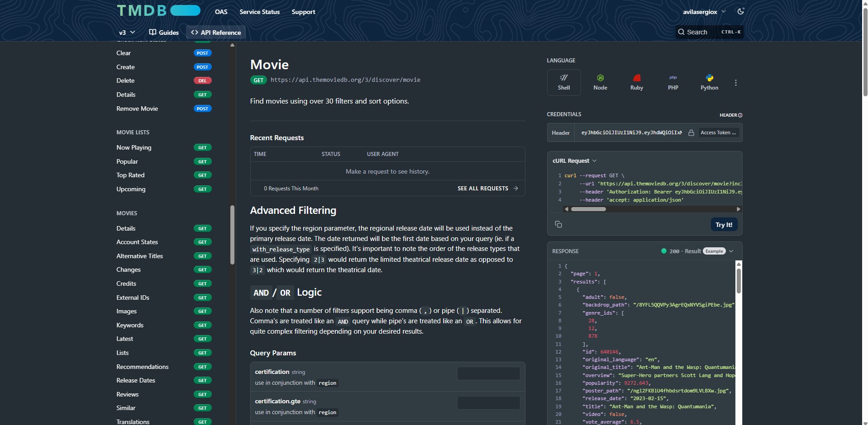The height and width of the screenshot is (425, 868).
Task: Open the Search box
Action: [709, 32]
